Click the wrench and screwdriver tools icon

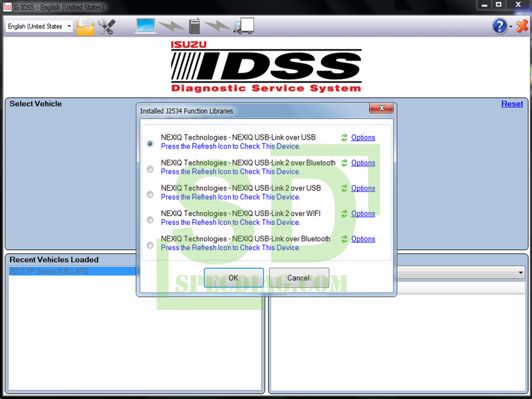[x=106, y=27]
